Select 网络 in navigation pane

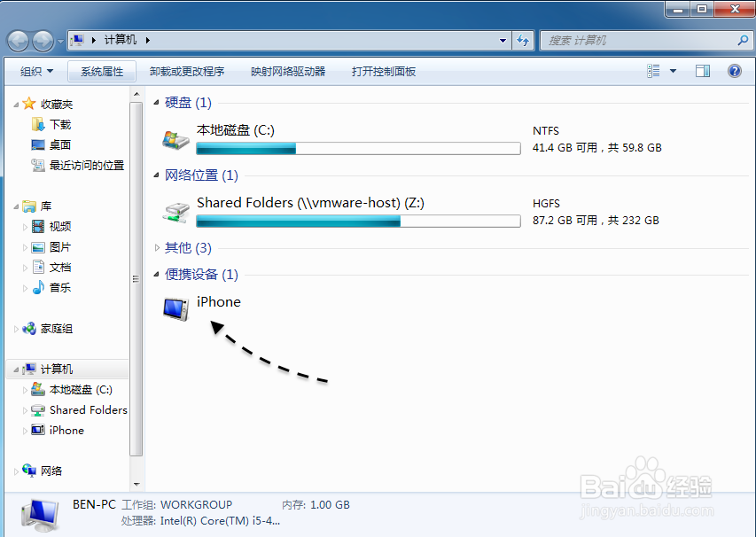tap(51, 471)
